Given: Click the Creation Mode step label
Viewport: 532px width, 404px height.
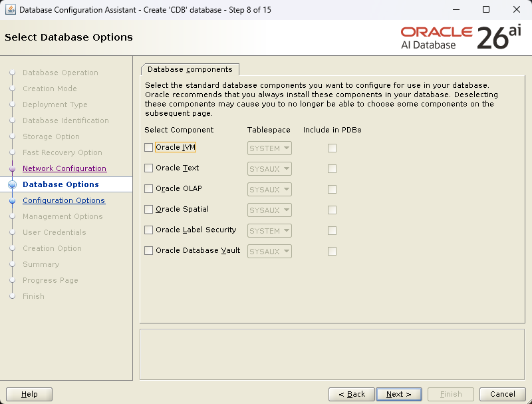Looking at the screenshot, I should pos(49,89).
